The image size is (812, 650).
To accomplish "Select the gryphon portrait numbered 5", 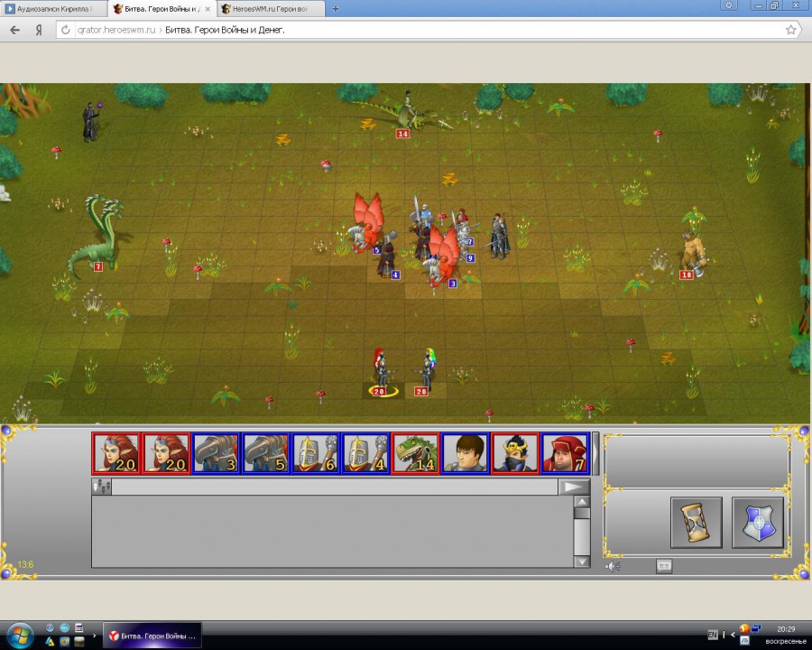I will coord(266,453).
